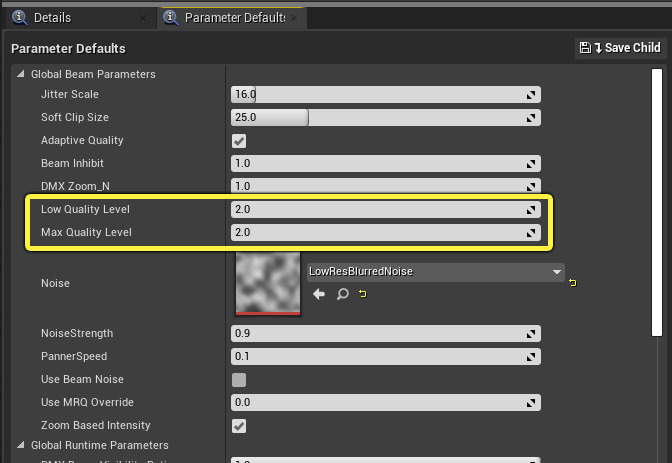Open the LowResBlurredNoise asset dropdown
Image resolution: width=672 pixels, height=463 pixels.
click(556, 271)
